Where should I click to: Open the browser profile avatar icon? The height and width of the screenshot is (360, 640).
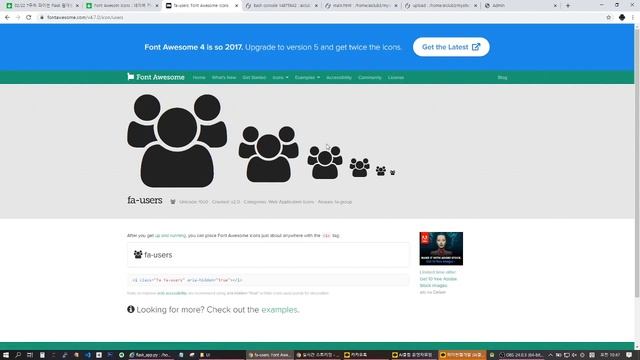pyautogui.click(x=622, y=18)
